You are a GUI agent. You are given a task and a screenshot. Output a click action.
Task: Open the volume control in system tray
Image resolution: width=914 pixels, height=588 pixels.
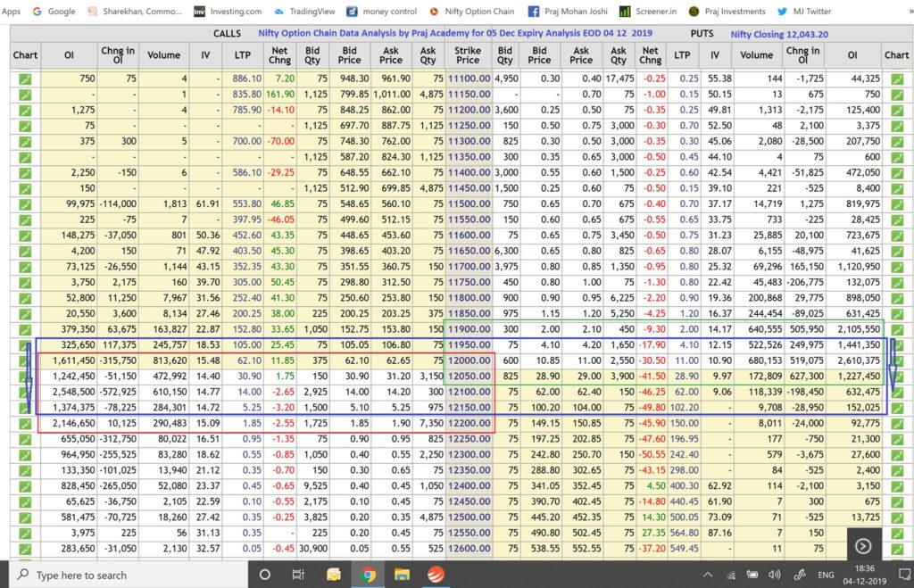coord(773,575)
